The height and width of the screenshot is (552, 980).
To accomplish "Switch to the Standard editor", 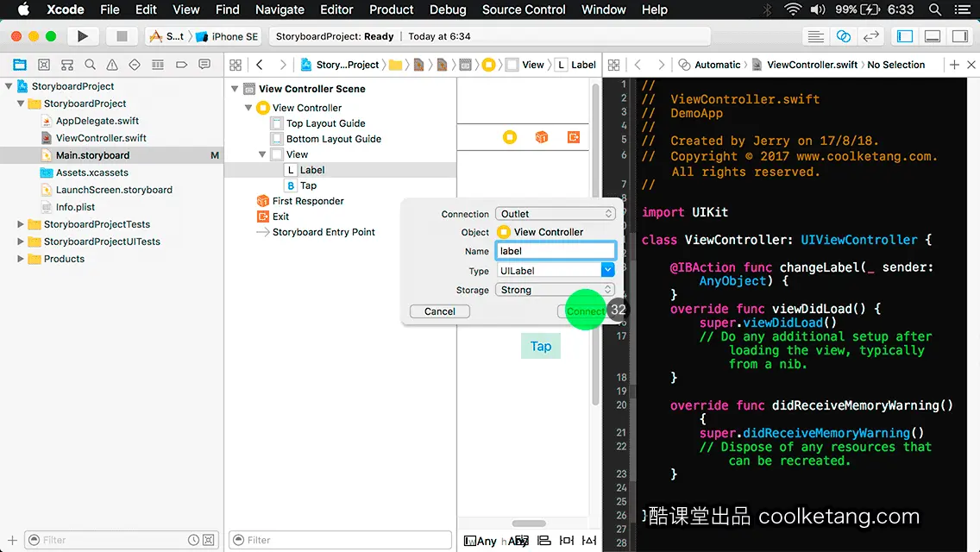I will (x=815, y=36).
